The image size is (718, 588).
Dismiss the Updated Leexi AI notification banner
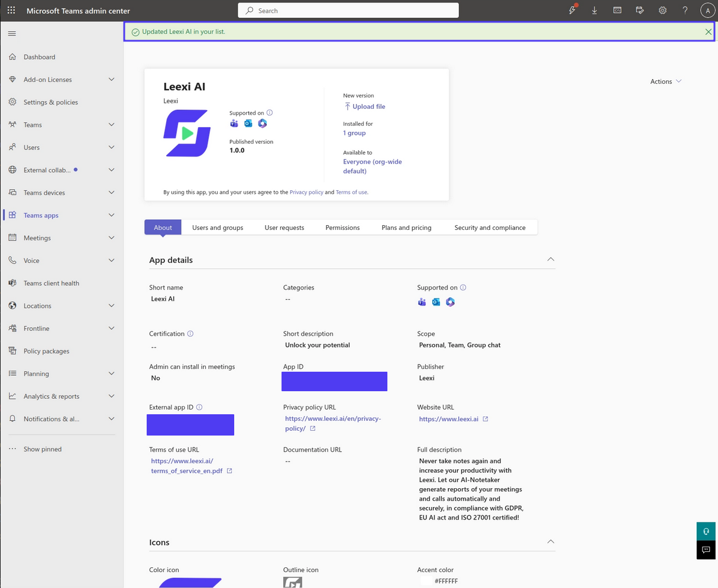point(709,32)
